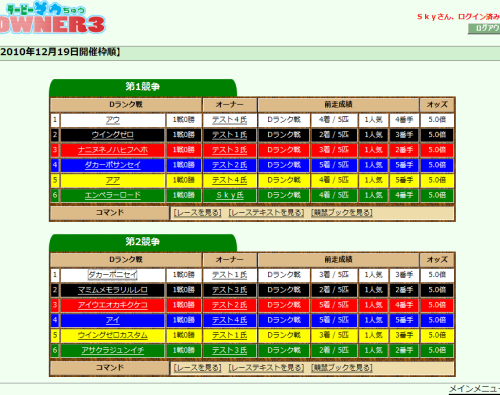Image resolution: width=500 pixels, height=395 pixels.
Task: Click the 5.0倍 odds in the エンペラーロード row
Action: pyautogui.click(x=437, y=195)
